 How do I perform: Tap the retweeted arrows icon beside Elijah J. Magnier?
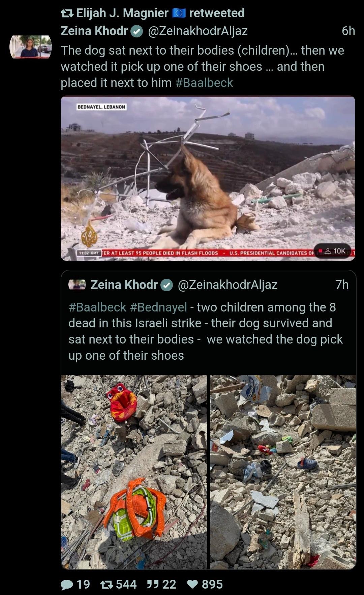click(x=67, y=13)
